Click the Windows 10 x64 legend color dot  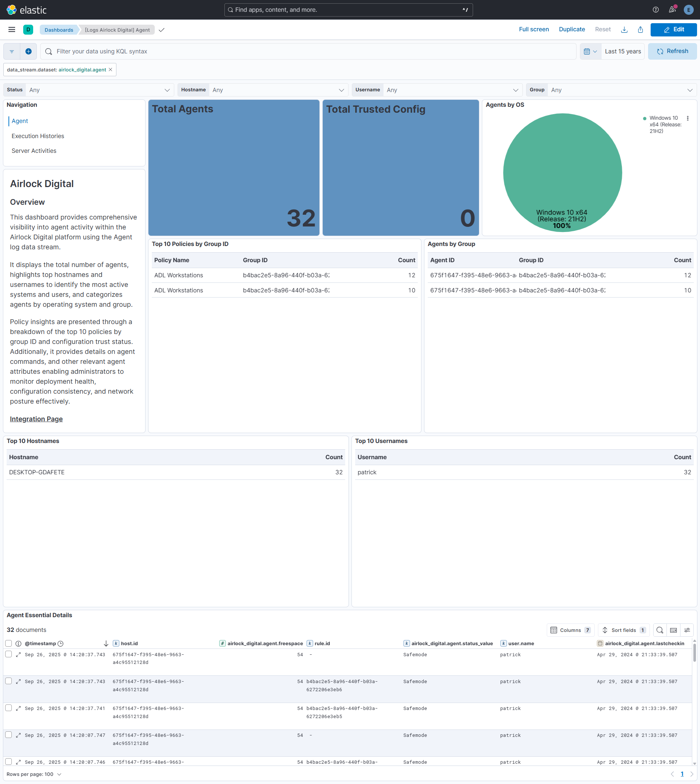[x=645, y=119]
